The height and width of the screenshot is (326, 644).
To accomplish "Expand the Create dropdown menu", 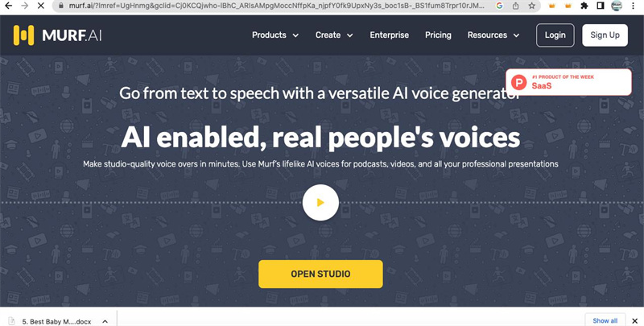I will tap(334, 35).
